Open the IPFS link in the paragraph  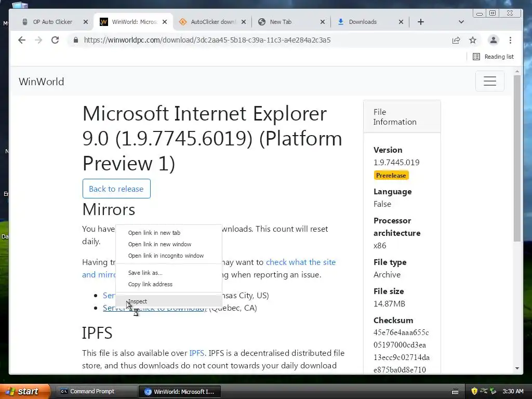(197, 353)
